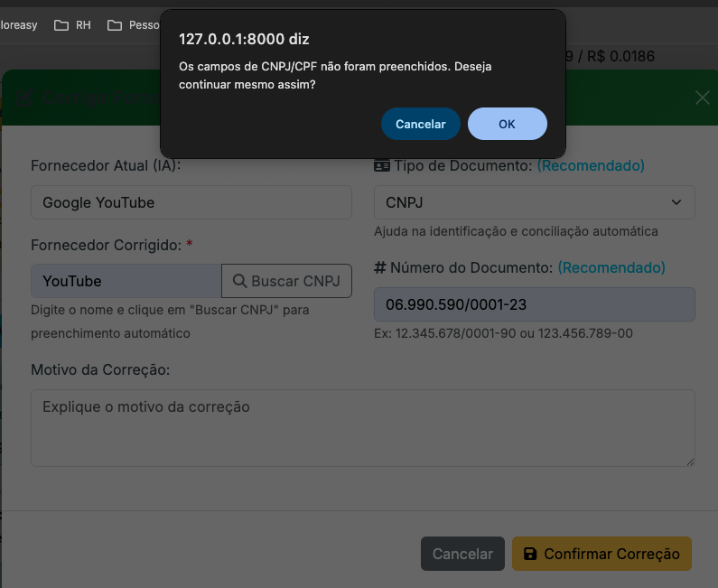This screenshot has width=718, height=588.
Task: Close the correction modal with the X
Action: (702, 98)
